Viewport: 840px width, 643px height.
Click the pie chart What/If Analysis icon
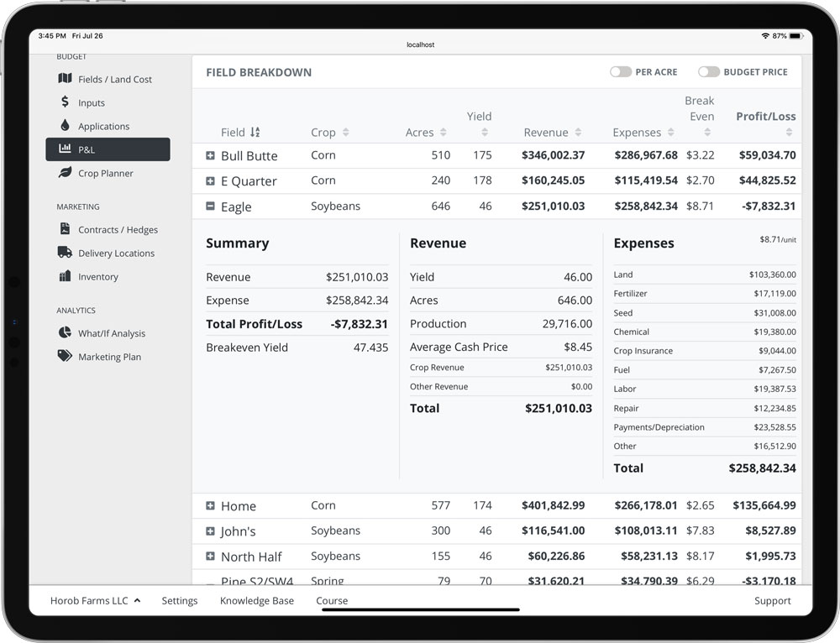(x=65, y=333)
